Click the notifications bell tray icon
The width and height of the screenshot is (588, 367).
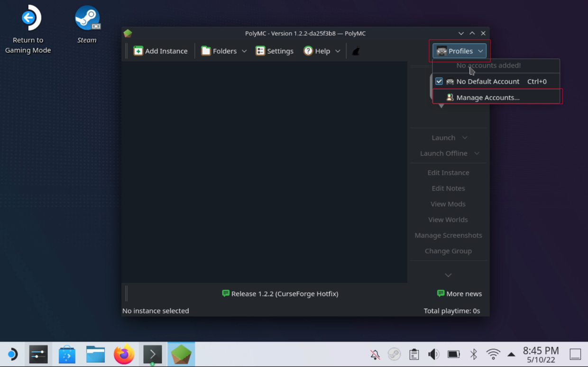tap(375, 354)
